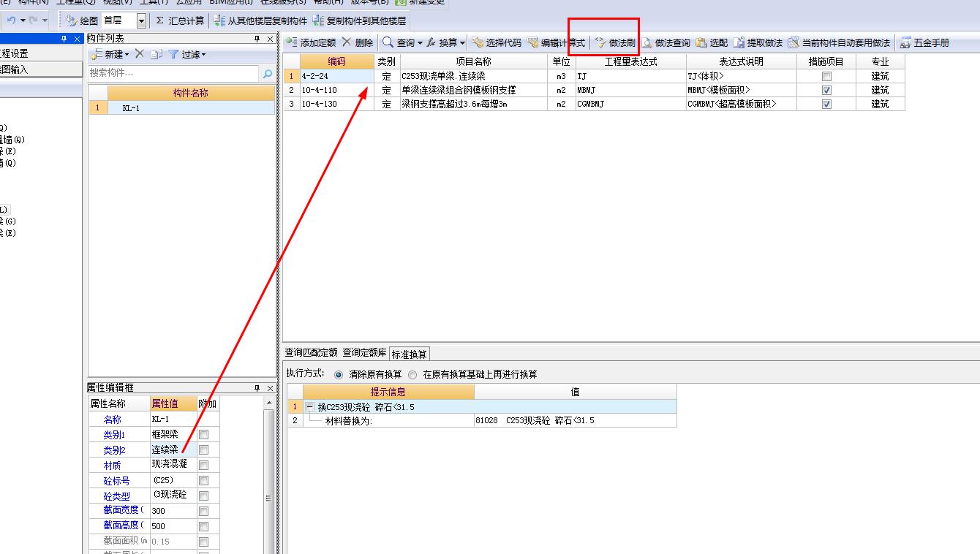Click the 删除 button in the quota toolbar
980x554 pixels.
click(x=358, y=42)
